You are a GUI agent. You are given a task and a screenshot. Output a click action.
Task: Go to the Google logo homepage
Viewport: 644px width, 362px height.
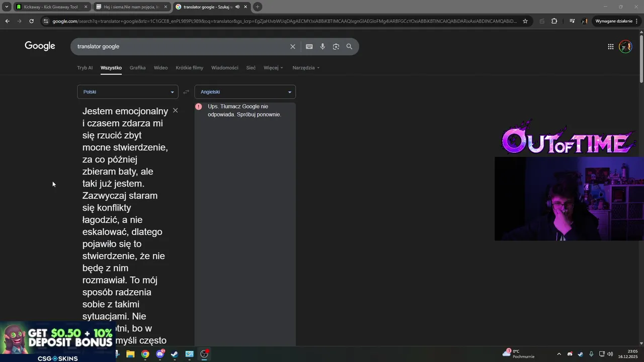coord(40,46)
